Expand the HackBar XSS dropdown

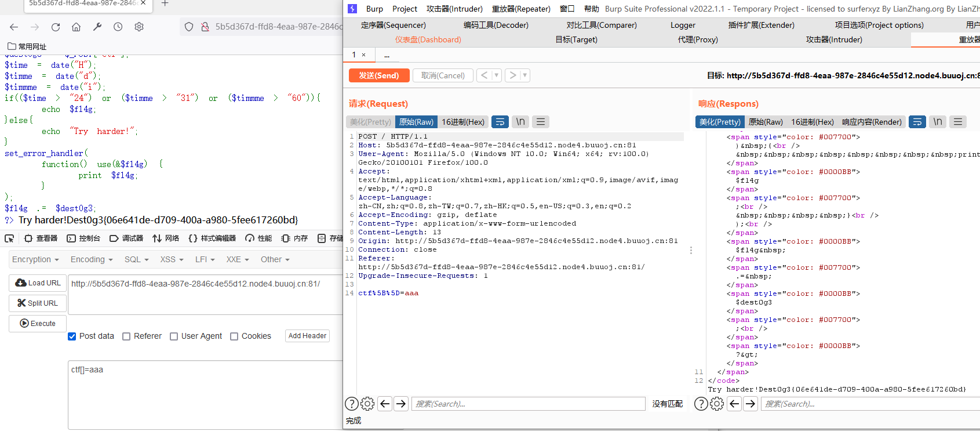click(x=172, y=259)
